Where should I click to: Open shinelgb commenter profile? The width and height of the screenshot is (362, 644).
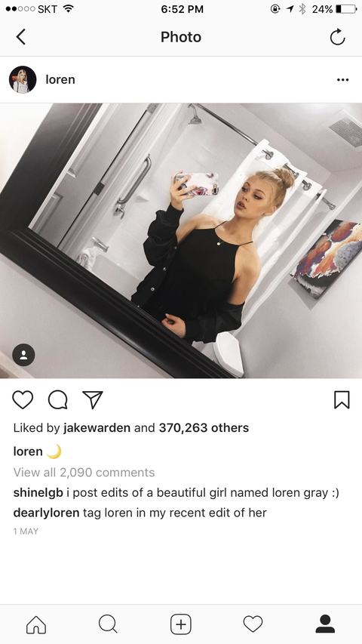point(38,492)
